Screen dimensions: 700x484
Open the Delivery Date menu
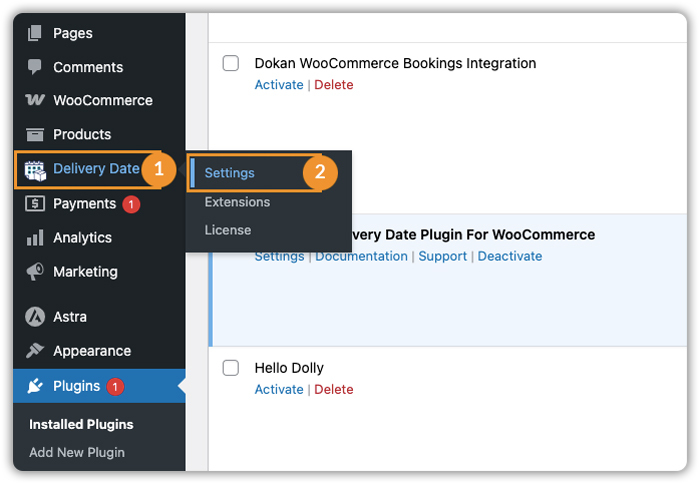pos(96,168)
